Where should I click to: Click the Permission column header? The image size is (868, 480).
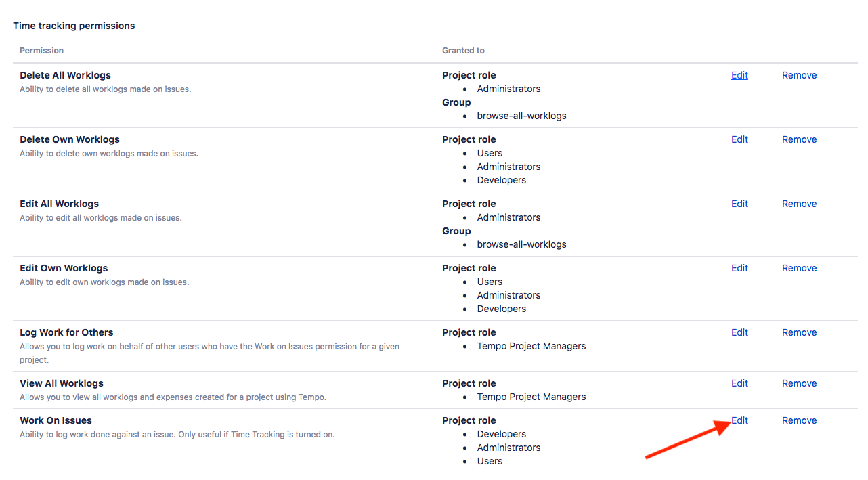coord(41,51)
